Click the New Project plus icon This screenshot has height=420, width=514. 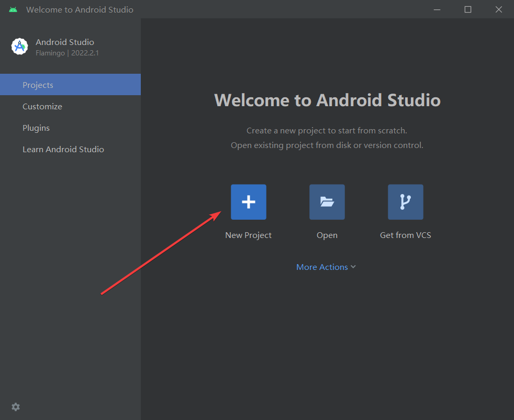[x=249, y=202]
